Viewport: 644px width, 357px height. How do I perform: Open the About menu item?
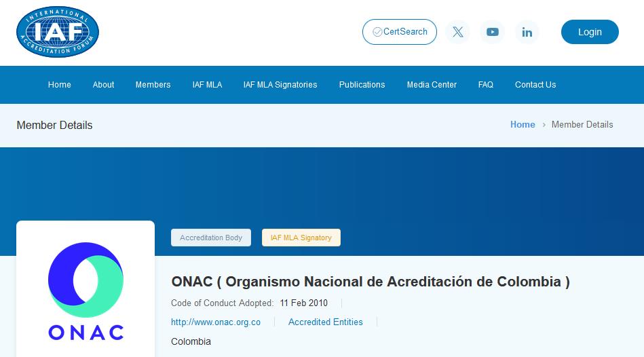(x=103, y=85)
